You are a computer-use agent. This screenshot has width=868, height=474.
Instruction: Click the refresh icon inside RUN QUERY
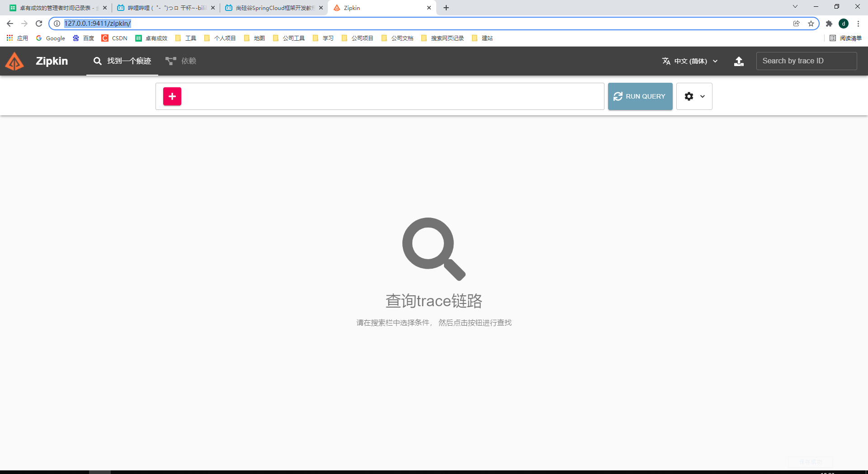(618, 96)
